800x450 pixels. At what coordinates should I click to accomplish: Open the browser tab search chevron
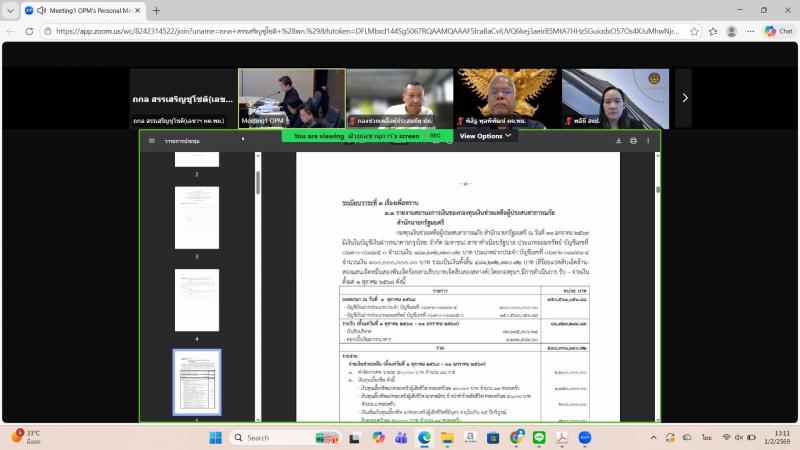[10, 10]
